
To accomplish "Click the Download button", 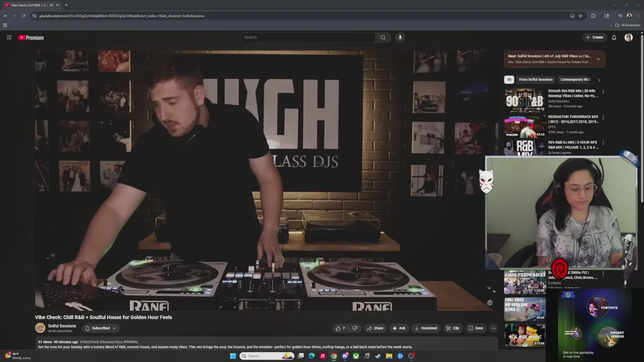I will tap(426, 328).
